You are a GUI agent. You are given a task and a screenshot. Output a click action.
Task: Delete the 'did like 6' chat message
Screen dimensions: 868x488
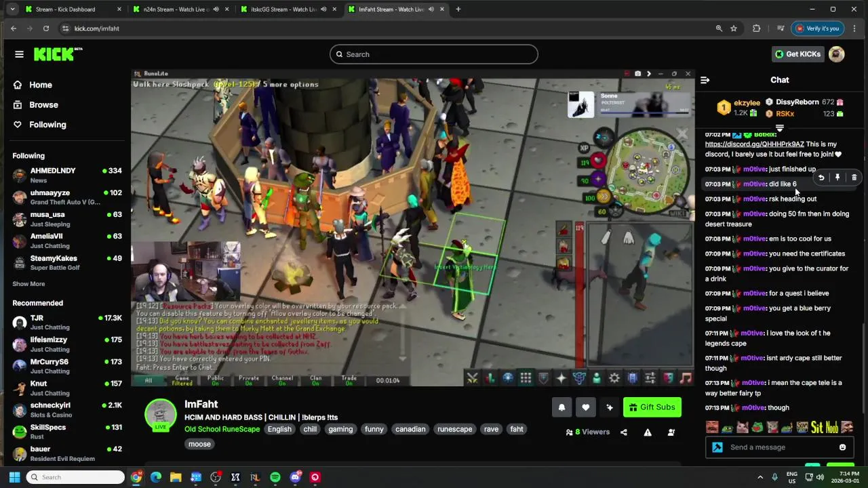coord(854,178)
